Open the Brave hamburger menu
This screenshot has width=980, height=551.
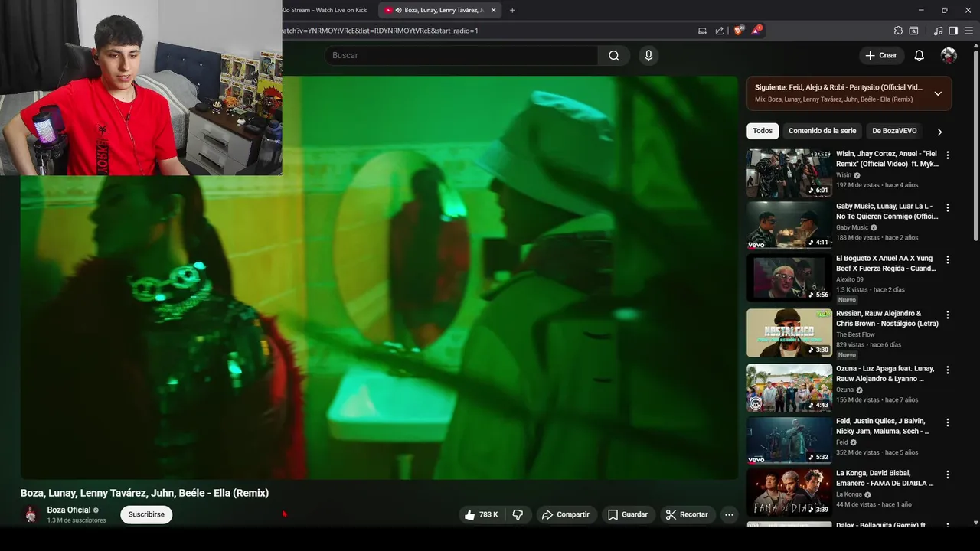(969, 31)
